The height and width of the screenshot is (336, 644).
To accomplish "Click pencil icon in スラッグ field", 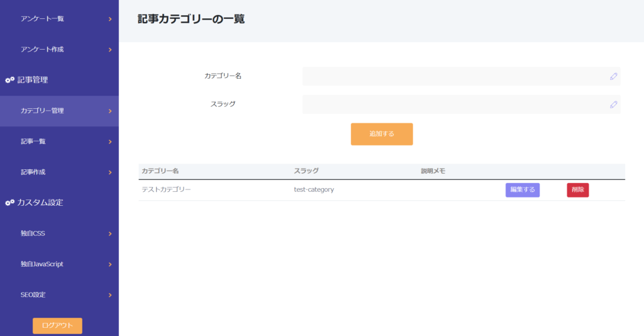I will coord(614,104).
